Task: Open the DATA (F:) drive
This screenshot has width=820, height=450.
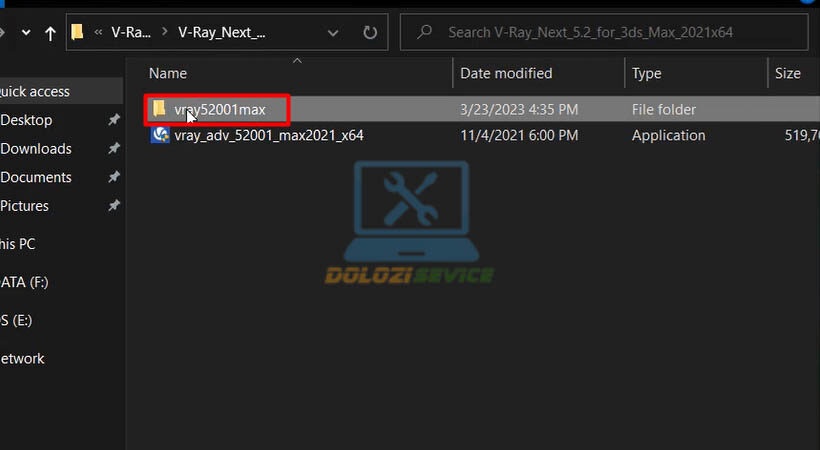Action: pos(24,283)
